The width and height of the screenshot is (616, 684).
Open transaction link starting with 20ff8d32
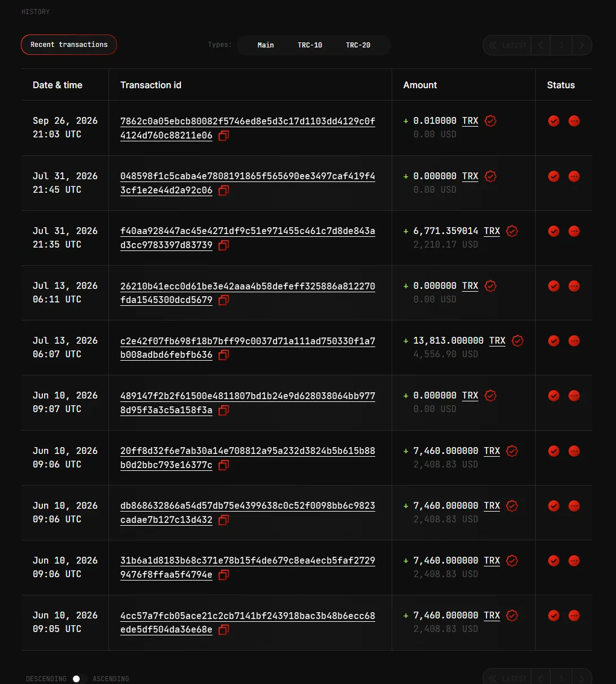coord(248,458)
